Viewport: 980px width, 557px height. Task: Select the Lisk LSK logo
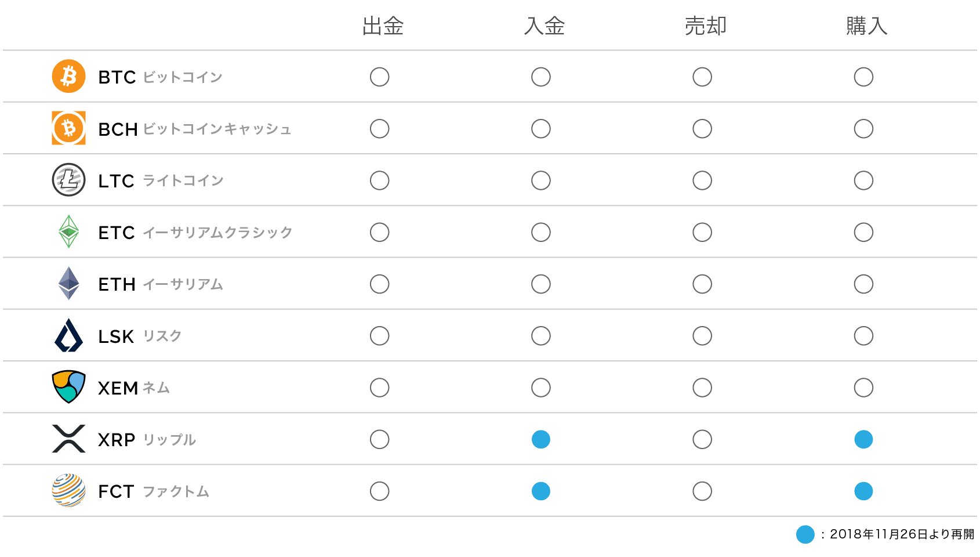(x=68, y=335)
